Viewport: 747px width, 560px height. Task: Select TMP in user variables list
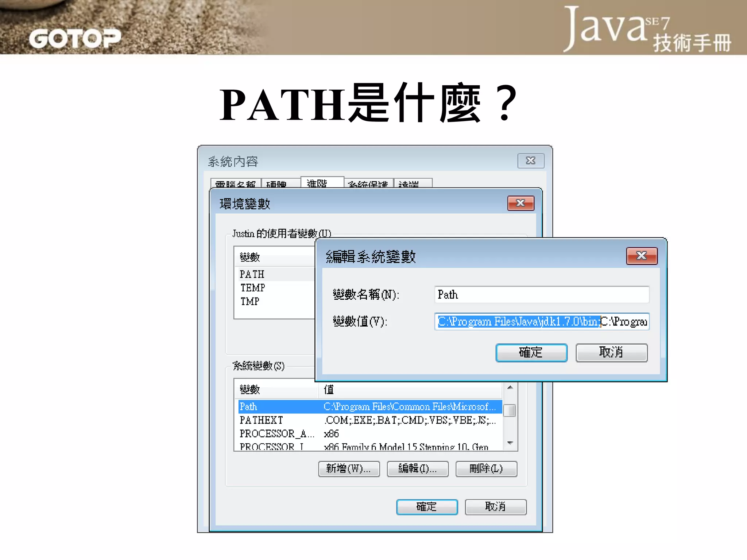[276, 302]
